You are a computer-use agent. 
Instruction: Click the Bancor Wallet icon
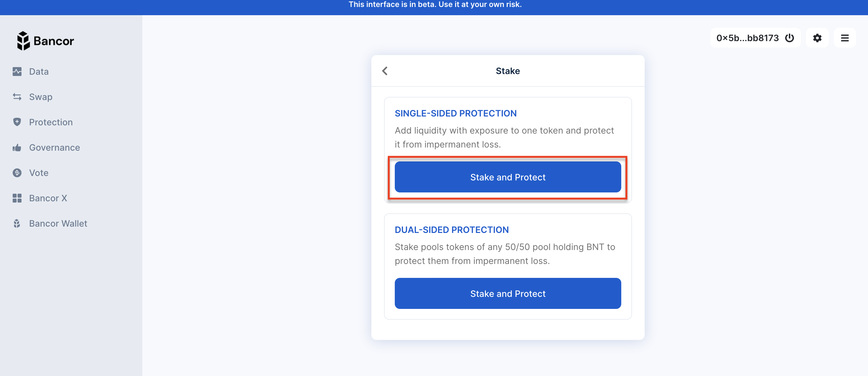(x=17, y=223)
